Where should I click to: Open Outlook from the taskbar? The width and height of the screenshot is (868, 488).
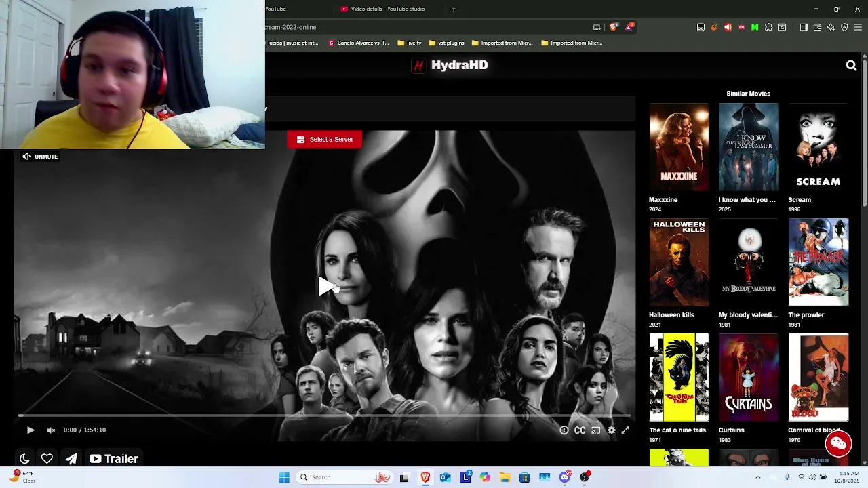445,477
